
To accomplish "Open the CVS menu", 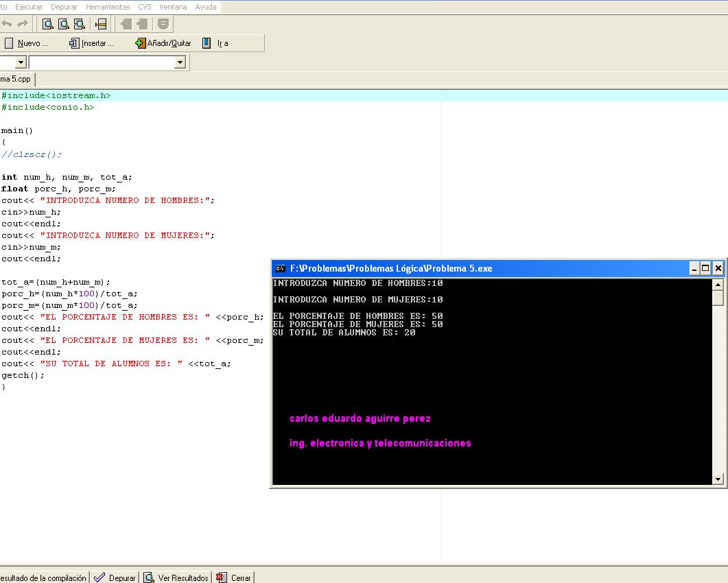I will click(144, 7).
